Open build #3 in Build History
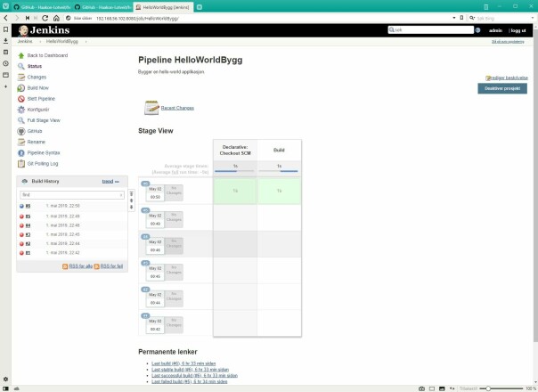This screenshot has width=538, height=392. point(28,234)
